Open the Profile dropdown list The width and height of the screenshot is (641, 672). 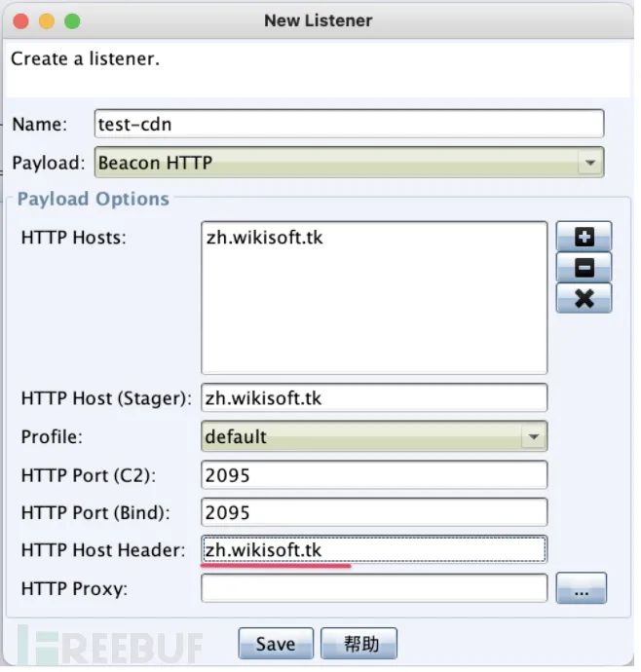pyautogui.click(x=532, y=436)
